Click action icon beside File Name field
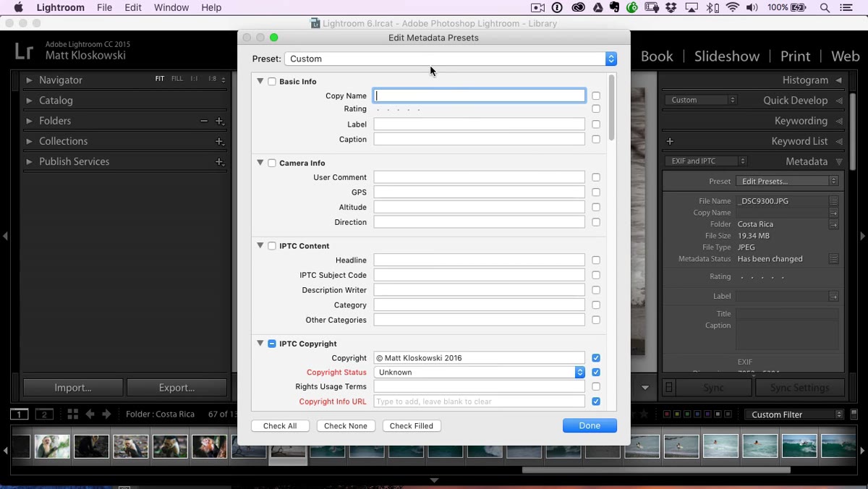Screen dimensions: 868x489 point(834,201)
